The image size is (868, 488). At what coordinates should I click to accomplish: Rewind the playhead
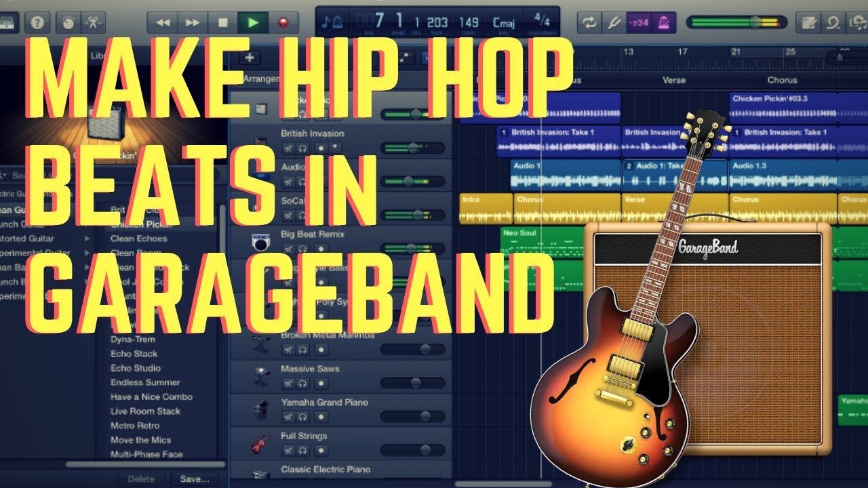pos(163,22)
